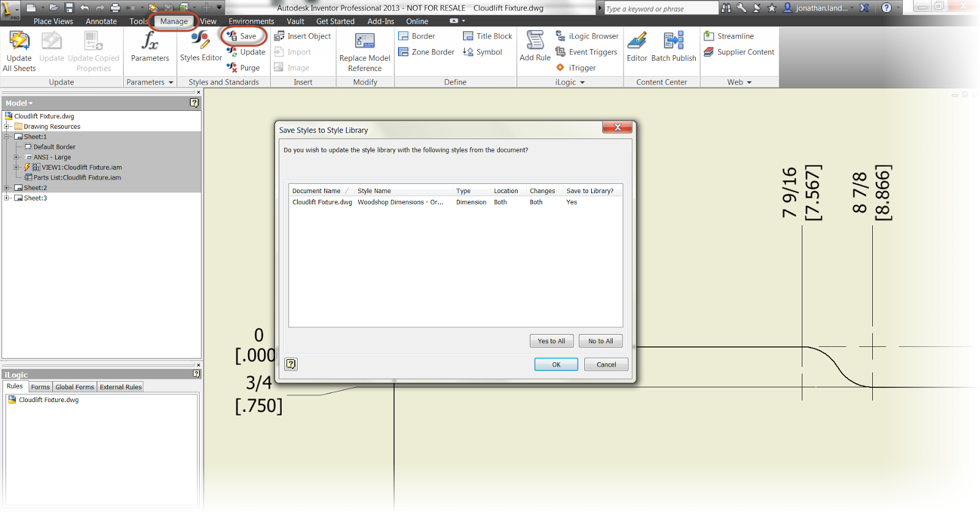
Task: Expand the Sheet:3 node
Action: click(x=7, y=198)
